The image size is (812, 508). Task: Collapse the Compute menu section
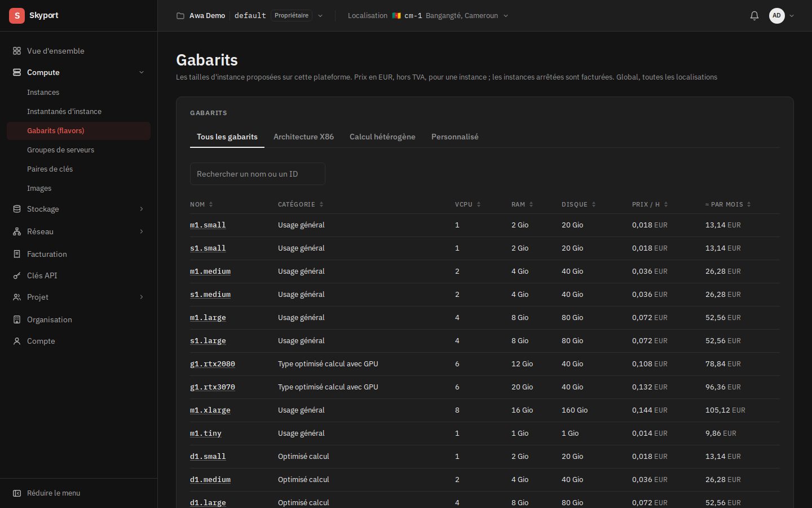click(142, 72)
